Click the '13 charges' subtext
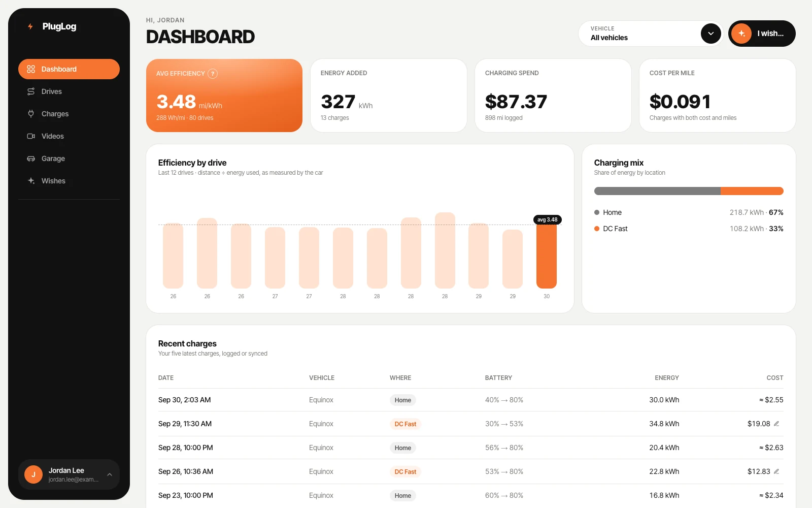Viewport: 812px width, 508px height. tap(335, 118)
